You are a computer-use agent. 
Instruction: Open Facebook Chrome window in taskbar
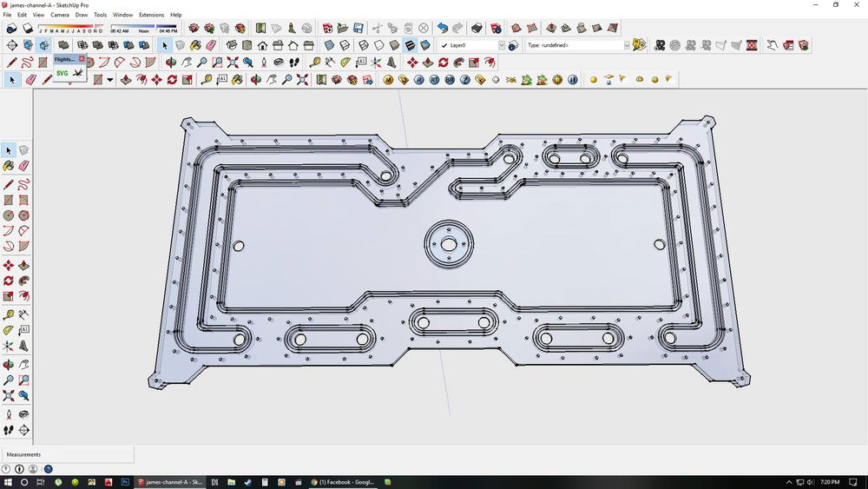click(342, 482)
